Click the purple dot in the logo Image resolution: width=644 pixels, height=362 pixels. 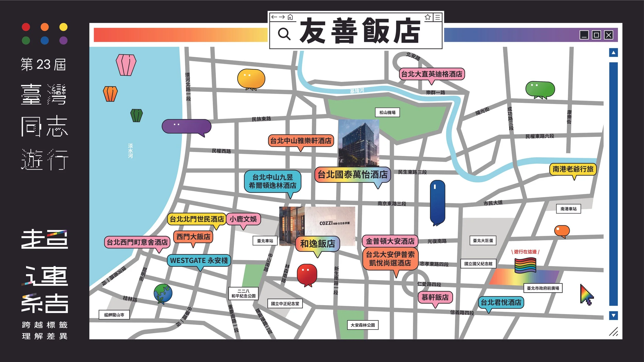pos(63,40)
